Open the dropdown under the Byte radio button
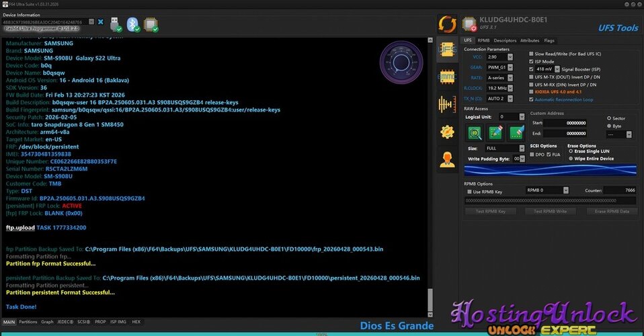Image resolution: width=644 pixels, height=336 pixels. 629,134
